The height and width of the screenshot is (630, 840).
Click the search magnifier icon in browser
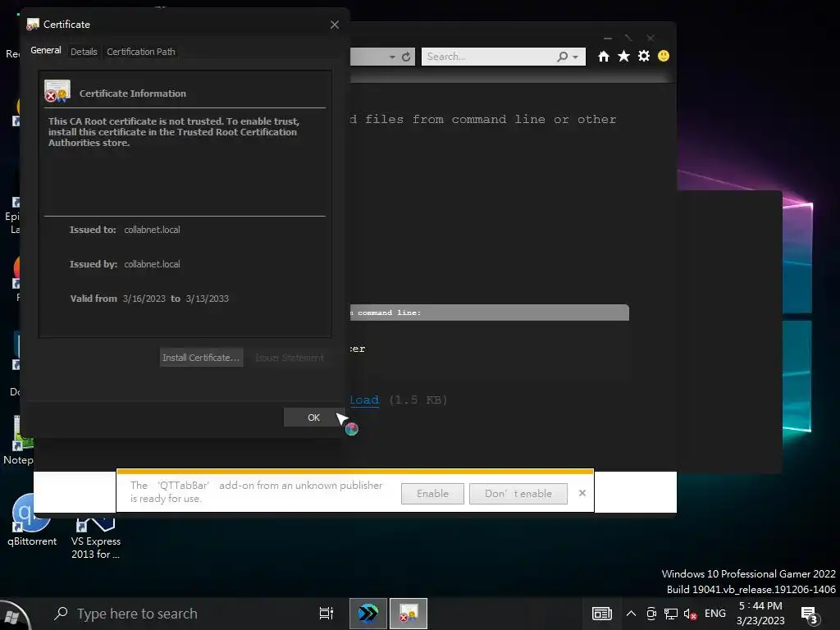(x=562, y=57)
